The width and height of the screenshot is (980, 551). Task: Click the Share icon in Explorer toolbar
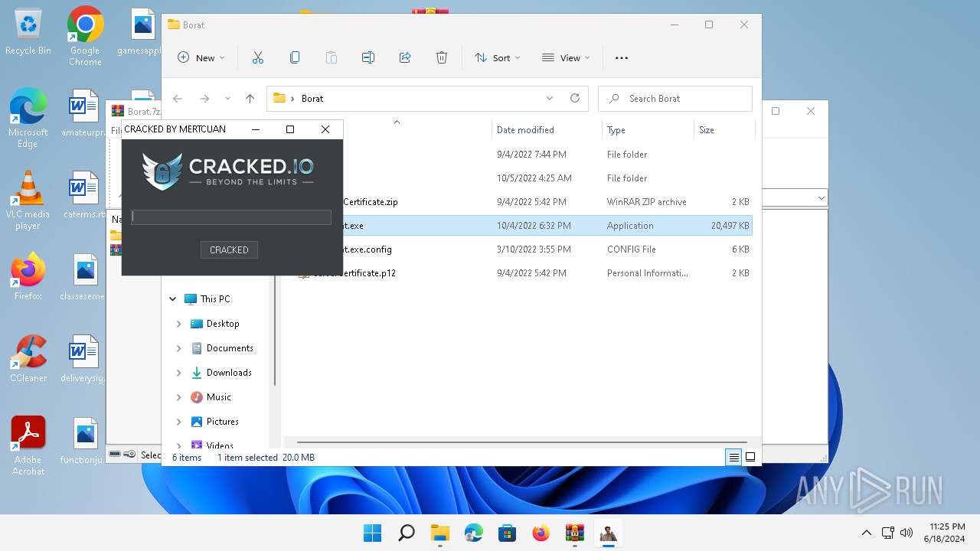pos(405,57)
